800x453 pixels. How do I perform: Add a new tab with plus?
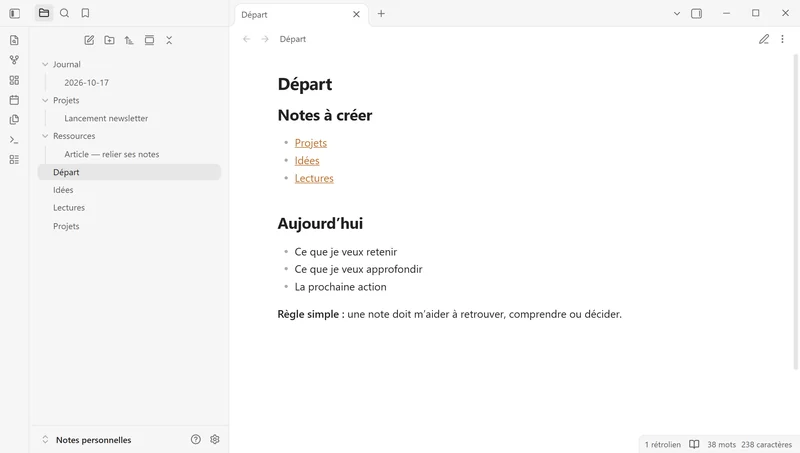click(x=381, y=14)
